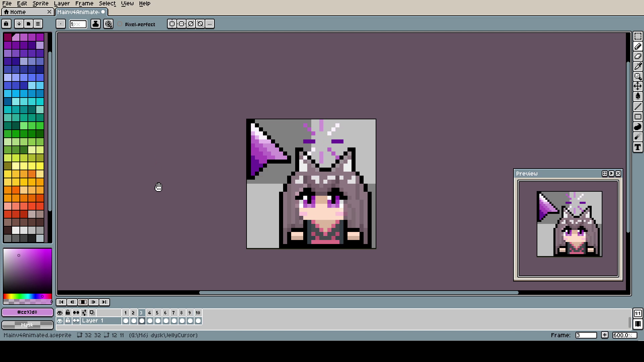Screen dimensions: 644x362
Task: Select the Zoom magnifier tool
Action: tap(638, 76)
